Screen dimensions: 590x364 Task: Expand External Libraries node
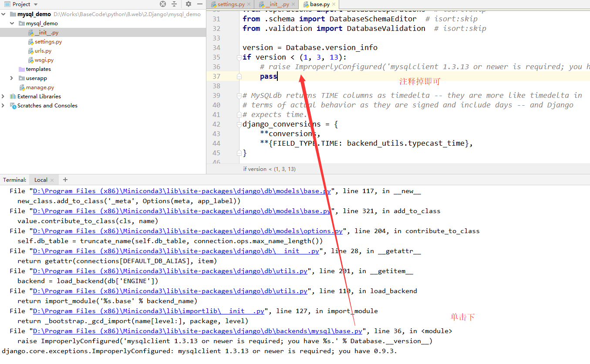click(x=4, y=97)
